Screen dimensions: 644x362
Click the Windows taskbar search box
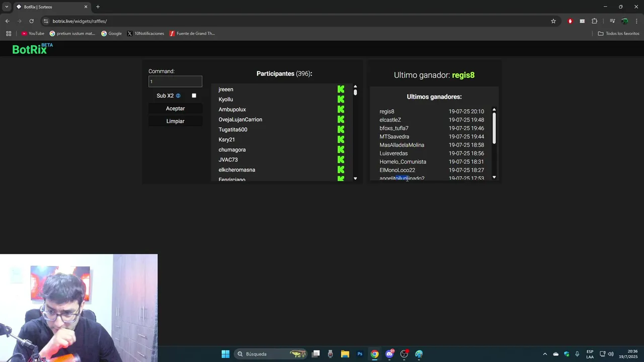point(272,354)
